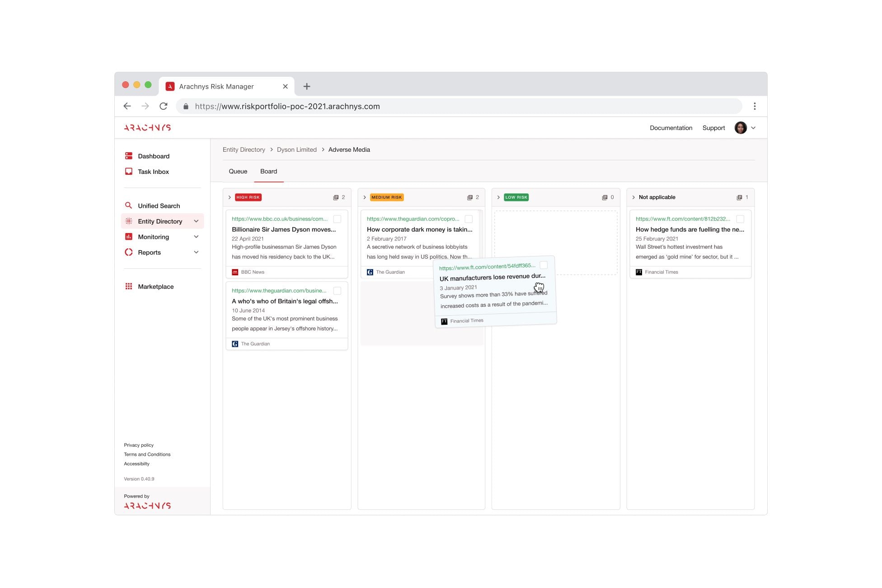Open the Support link
The height and width of the screenshot is (588, 882).
click(713, 128)
